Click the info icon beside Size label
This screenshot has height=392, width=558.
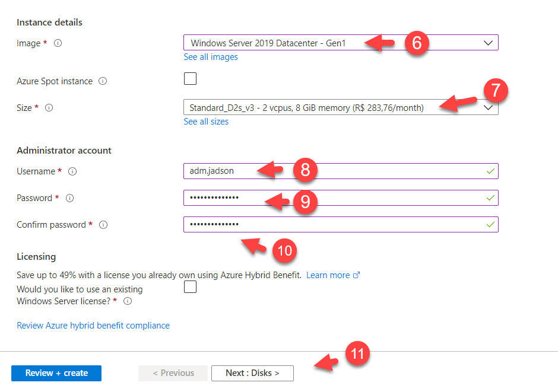coord(49,108)
